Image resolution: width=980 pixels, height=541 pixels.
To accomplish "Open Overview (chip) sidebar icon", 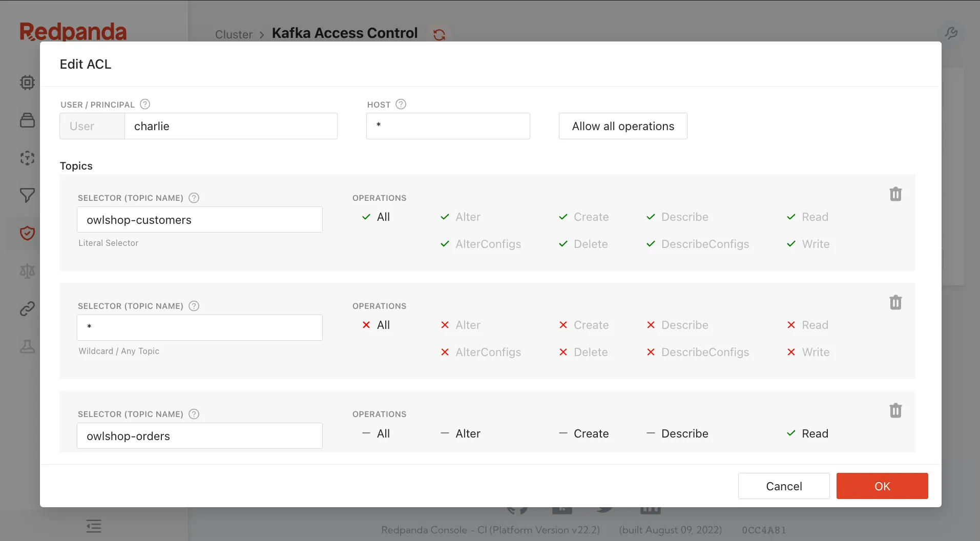I will coord(27,82).
